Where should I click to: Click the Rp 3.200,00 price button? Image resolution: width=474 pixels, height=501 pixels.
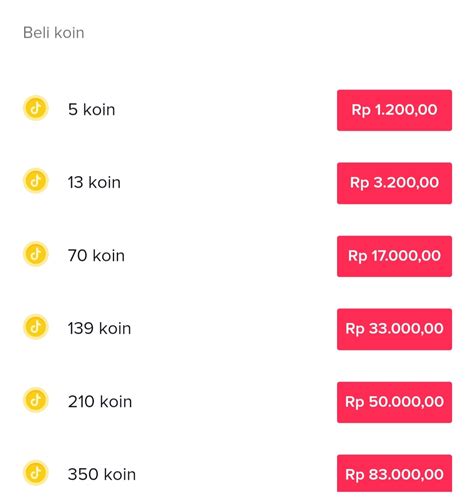point(394,183)
